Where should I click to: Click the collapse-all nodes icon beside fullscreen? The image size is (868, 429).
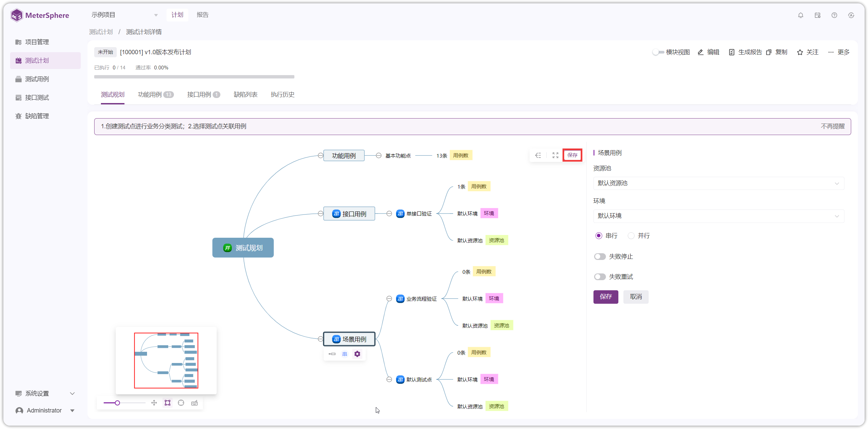[x=538, y=155]
